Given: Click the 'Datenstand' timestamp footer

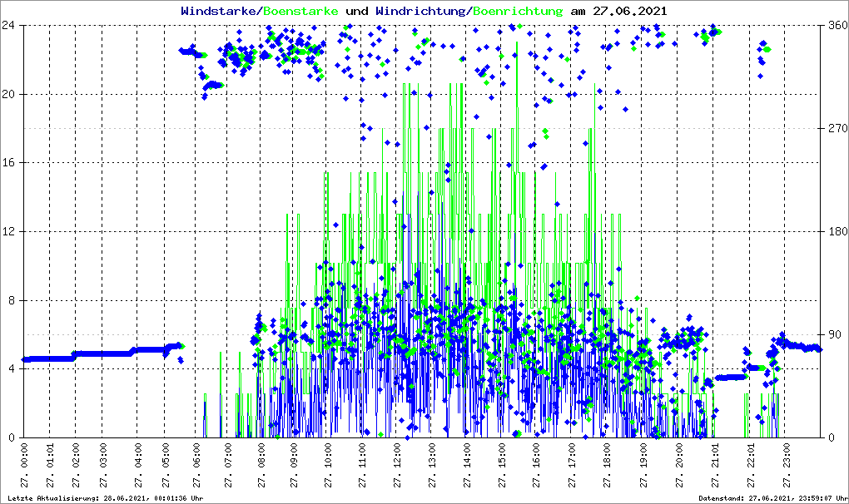Looking at the screenshot, I should [x=772, y=498].
